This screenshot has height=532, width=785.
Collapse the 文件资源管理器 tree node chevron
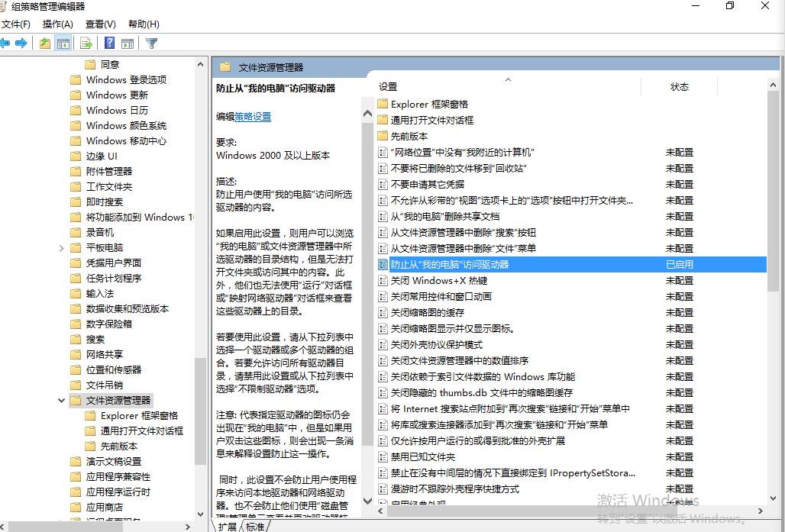[x=60, y=400]
